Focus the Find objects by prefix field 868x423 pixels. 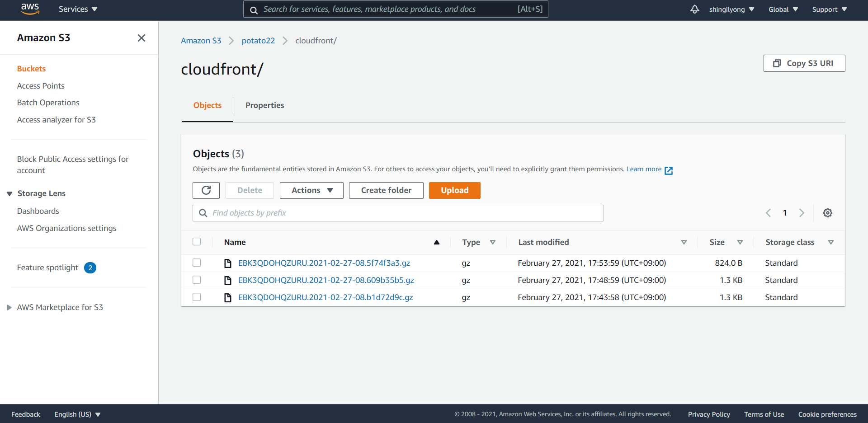tap(398, 213)
